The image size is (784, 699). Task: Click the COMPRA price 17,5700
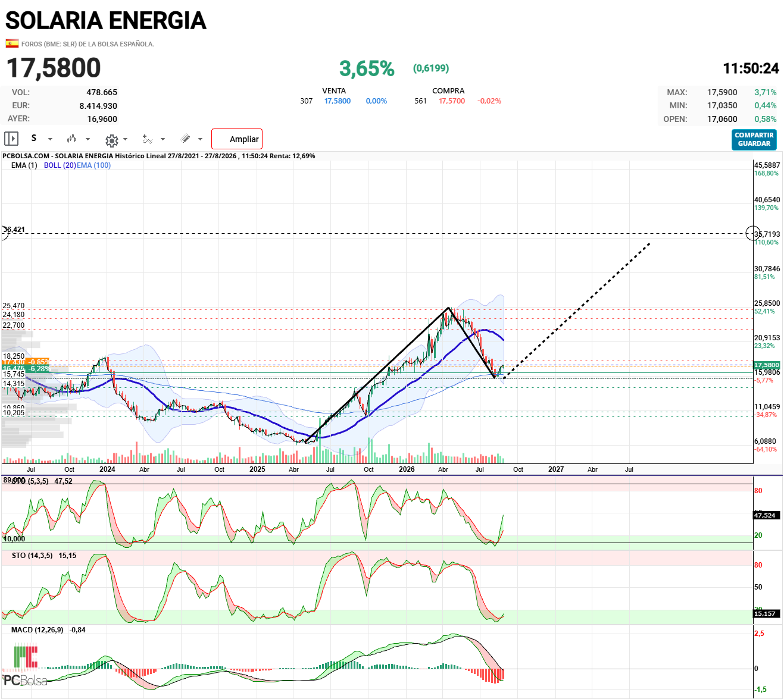click(452, 101)
